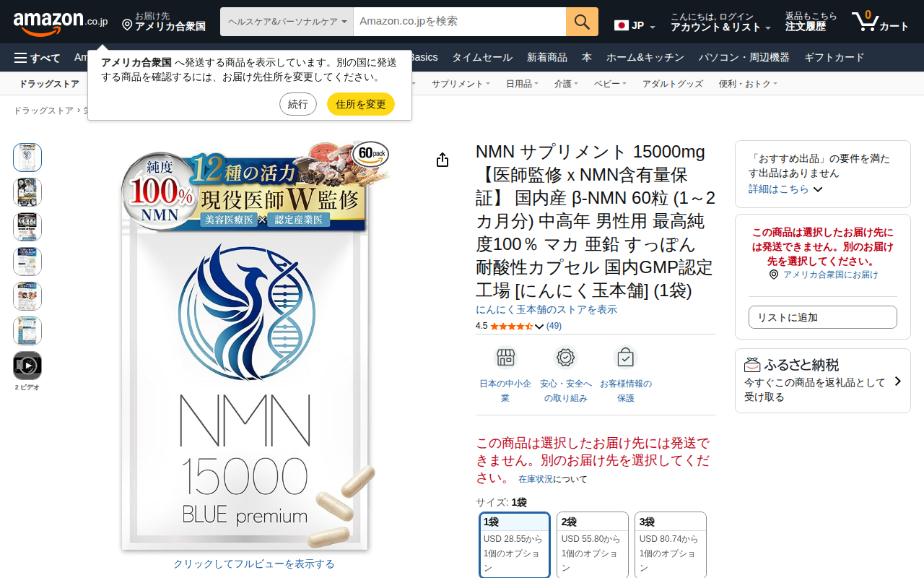Click the Amazon.co.jp logo
This screenshot has width=924, height=578.
[61, 22]
